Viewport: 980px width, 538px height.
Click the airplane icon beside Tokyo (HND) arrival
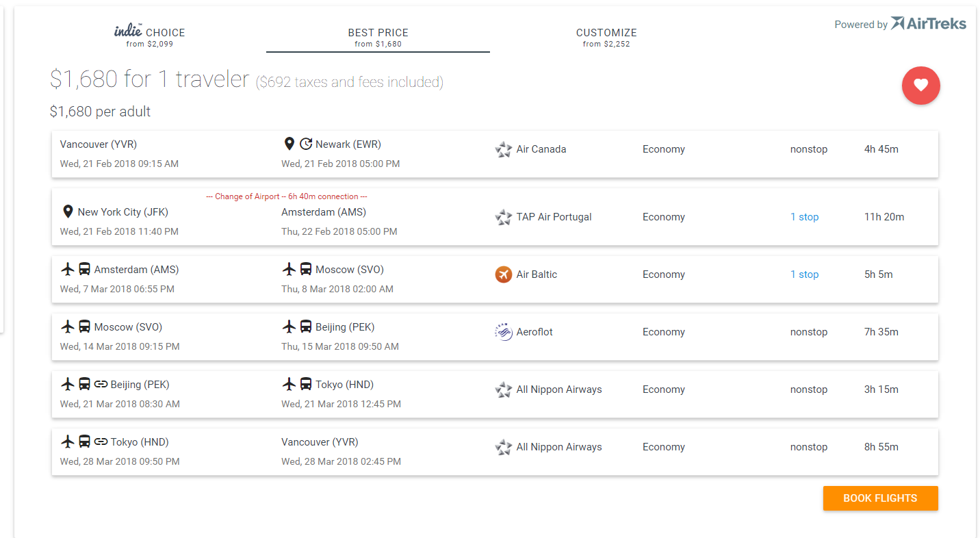pos(289,384)
